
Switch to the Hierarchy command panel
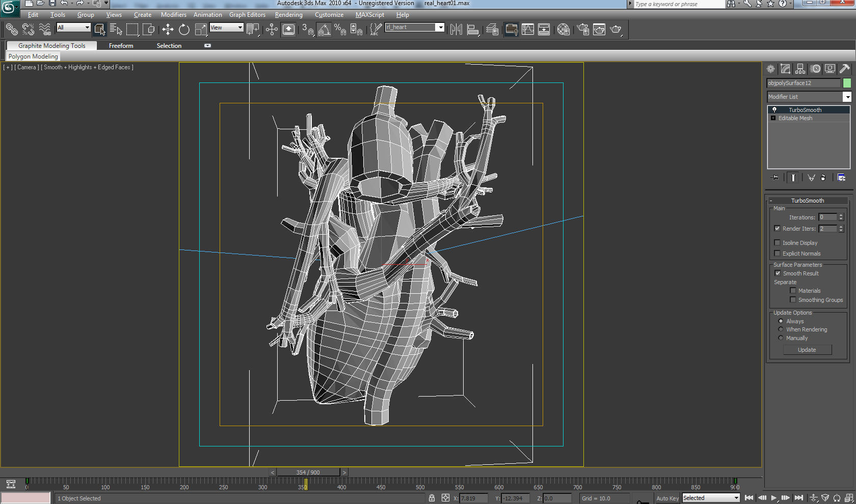[800, 69]
